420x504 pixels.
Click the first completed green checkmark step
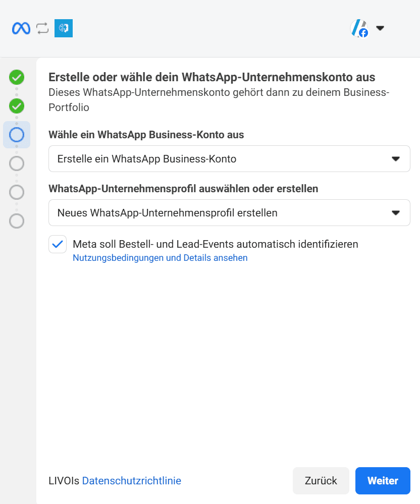pos(16,77)
